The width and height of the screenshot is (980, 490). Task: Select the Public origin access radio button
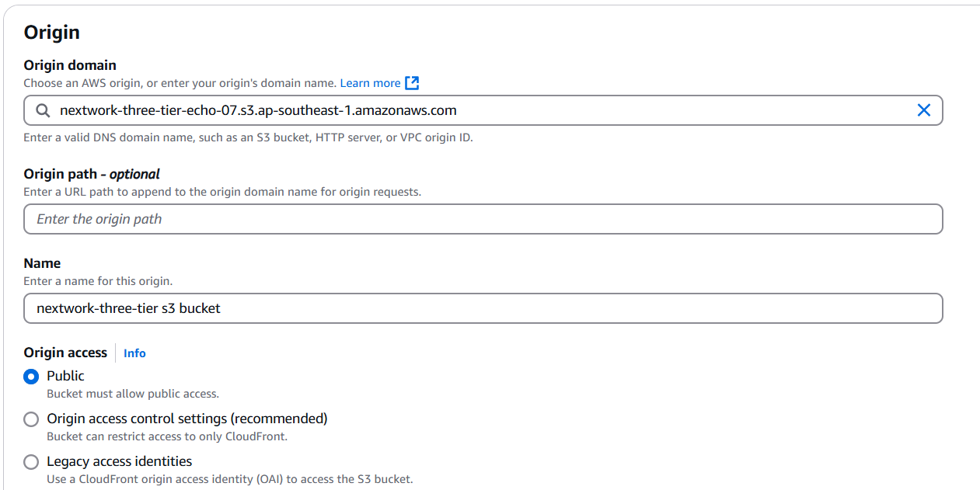pos(31,377)
